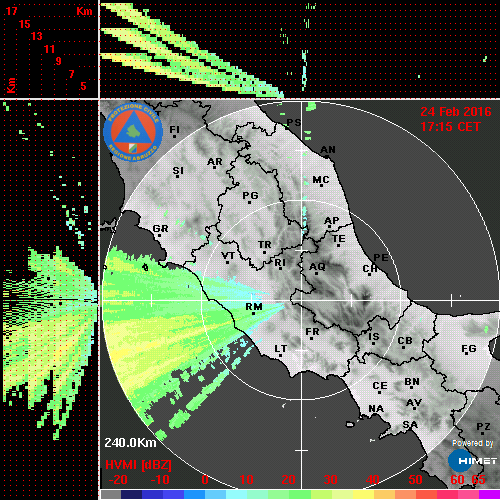
Task: Click the HIMET logo
Action: coord(473,461)
